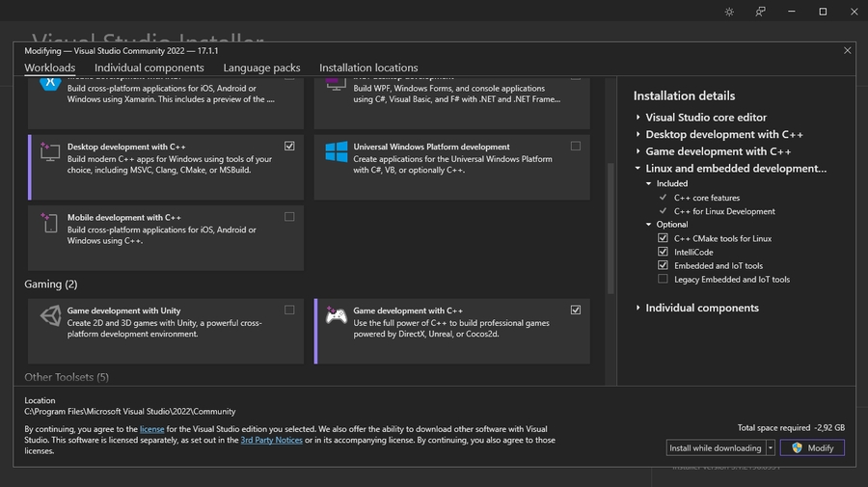Enable Legacy Embedded and IoT tools
This screenshot has height=487, width=868.
click(x=663, y=280)
